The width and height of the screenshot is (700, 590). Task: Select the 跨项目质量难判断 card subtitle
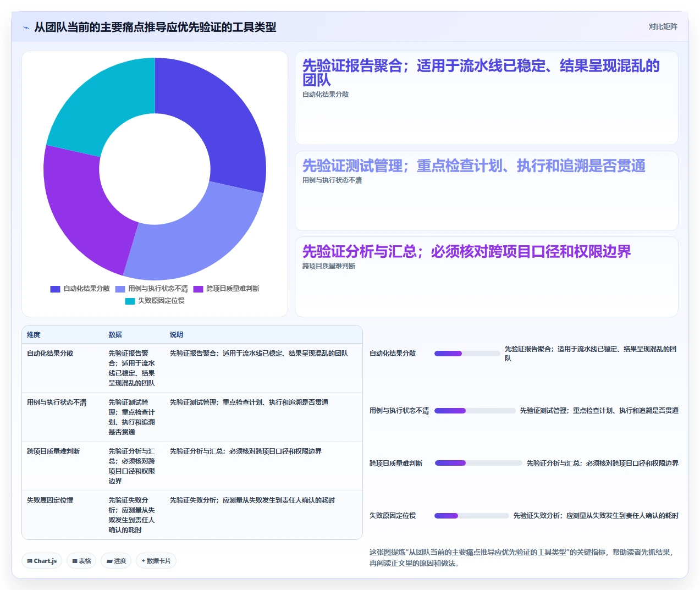(x=329, y=266)
